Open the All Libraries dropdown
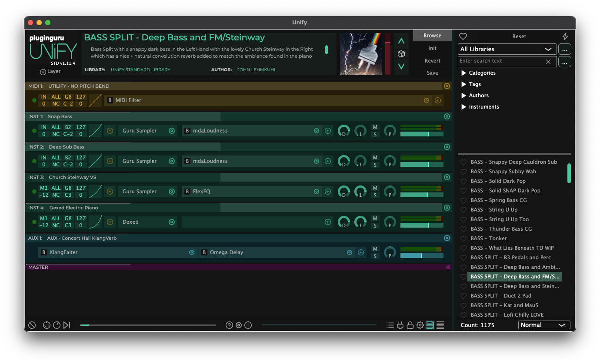The image size is (600, 364). click(x=507, y=49)
